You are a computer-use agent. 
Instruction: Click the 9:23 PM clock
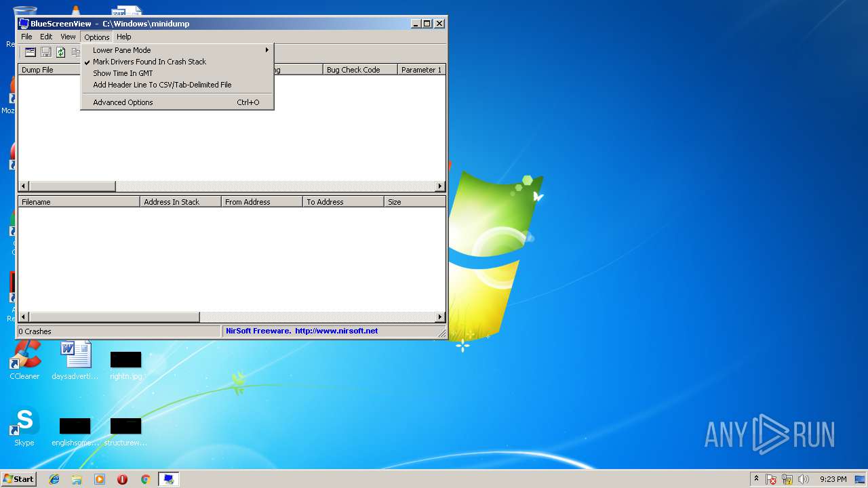(x=833, y=479)
